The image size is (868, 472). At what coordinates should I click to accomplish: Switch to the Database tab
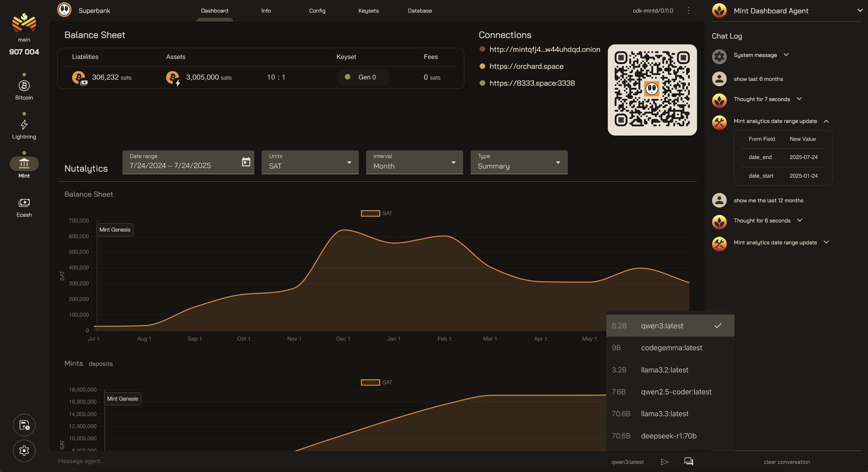coord(420,11)
